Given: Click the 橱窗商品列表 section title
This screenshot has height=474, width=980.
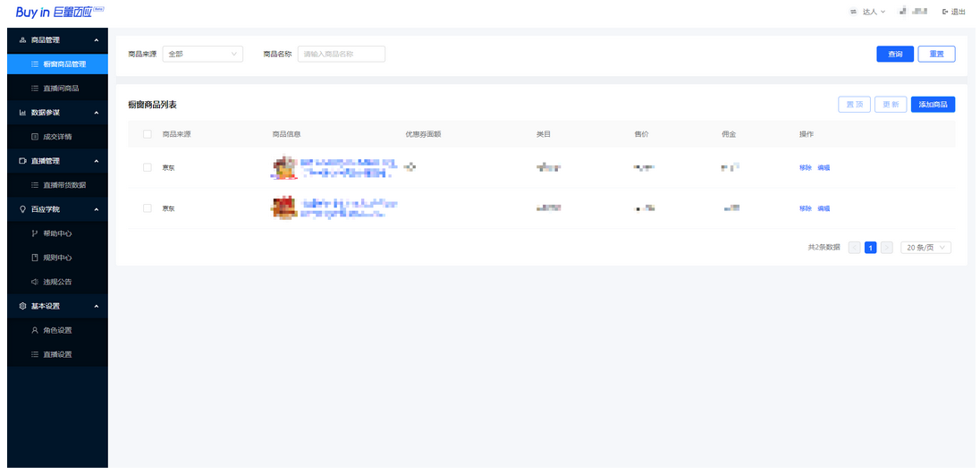Looking at the screenshot, I should click(152, 105).
